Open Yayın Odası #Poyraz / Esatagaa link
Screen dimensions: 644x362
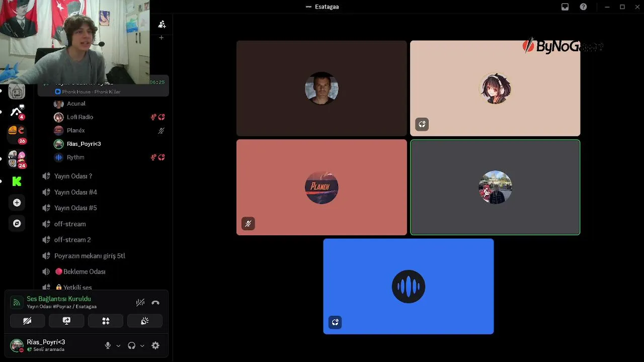coord(61,307)
